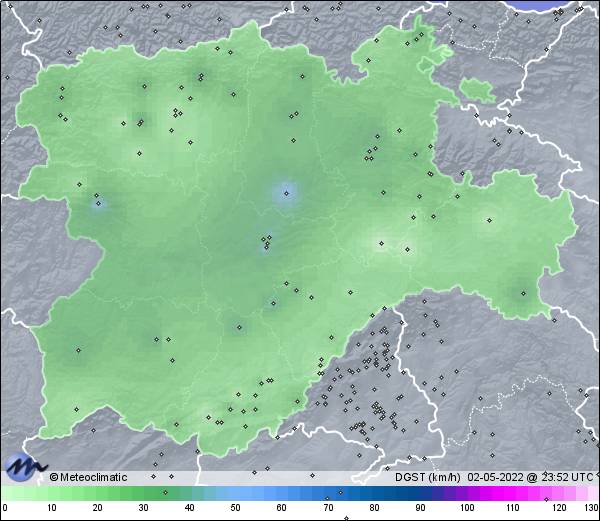Click the ©Meteoclimatic copyright text
This screenshot has height=521, width=600.
88,477
